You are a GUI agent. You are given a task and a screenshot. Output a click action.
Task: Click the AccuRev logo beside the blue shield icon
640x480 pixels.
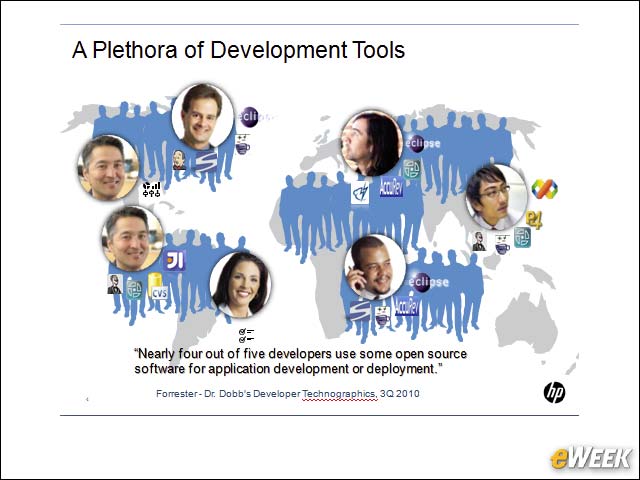[391, 187]
